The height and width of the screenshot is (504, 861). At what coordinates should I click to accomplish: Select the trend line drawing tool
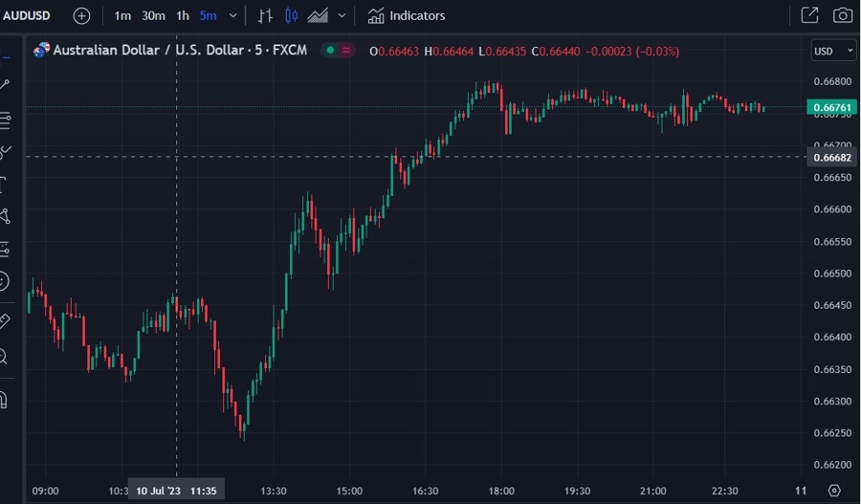(x=5, y=84)
